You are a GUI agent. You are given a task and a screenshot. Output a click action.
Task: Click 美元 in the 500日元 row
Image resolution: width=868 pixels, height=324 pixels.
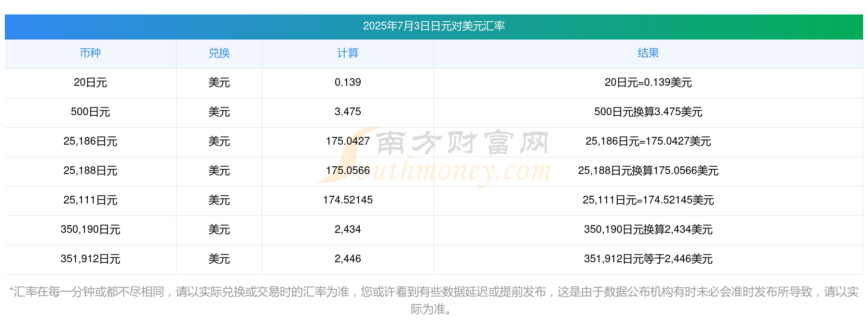[219, 112]
